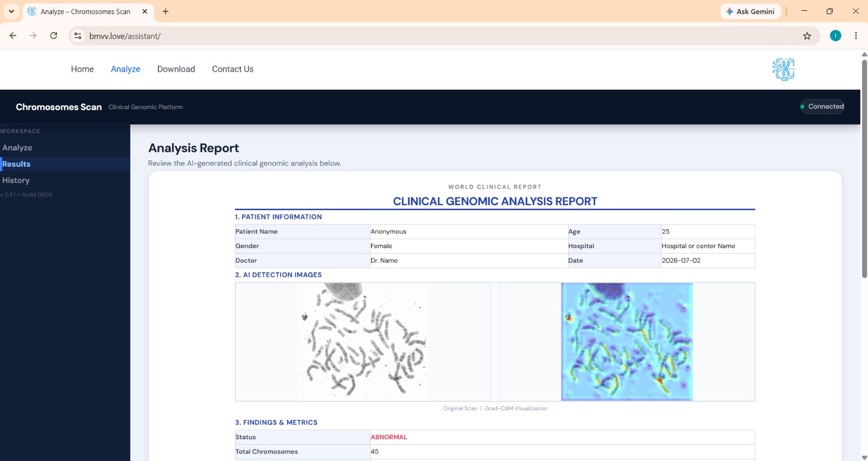Screen dimensions: 868x461
Task: Click the version text v 2.4.1 build 0608
Action: [27, 194]
